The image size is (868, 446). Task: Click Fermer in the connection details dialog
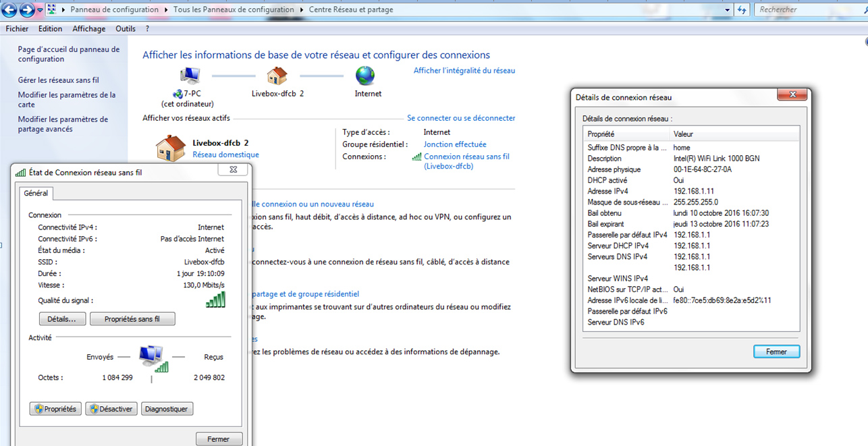(x=776, y=352)
